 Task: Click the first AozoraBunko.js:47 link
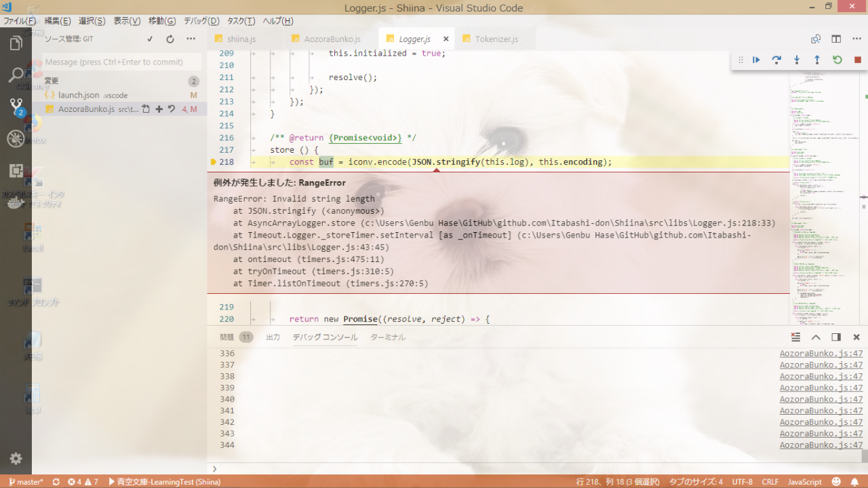click(821, 354)
